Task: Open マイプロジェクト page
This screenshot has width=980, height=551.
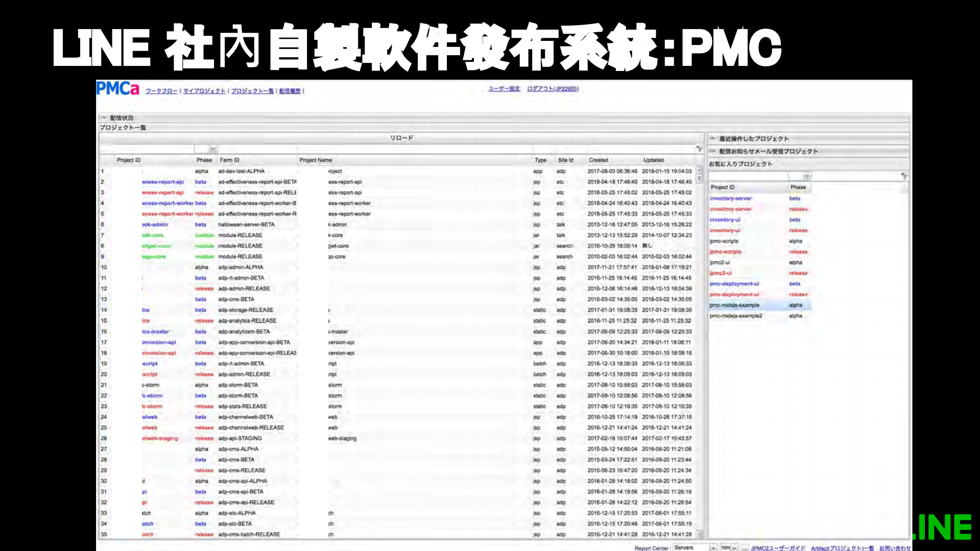Action: [x=204, y=90]
